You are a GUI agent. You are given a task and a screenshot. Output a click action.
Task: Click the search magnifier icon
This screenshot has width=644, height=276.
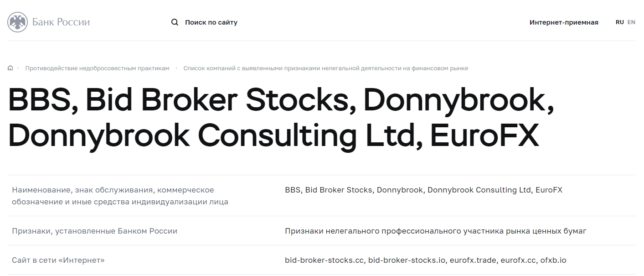point(175,22)
